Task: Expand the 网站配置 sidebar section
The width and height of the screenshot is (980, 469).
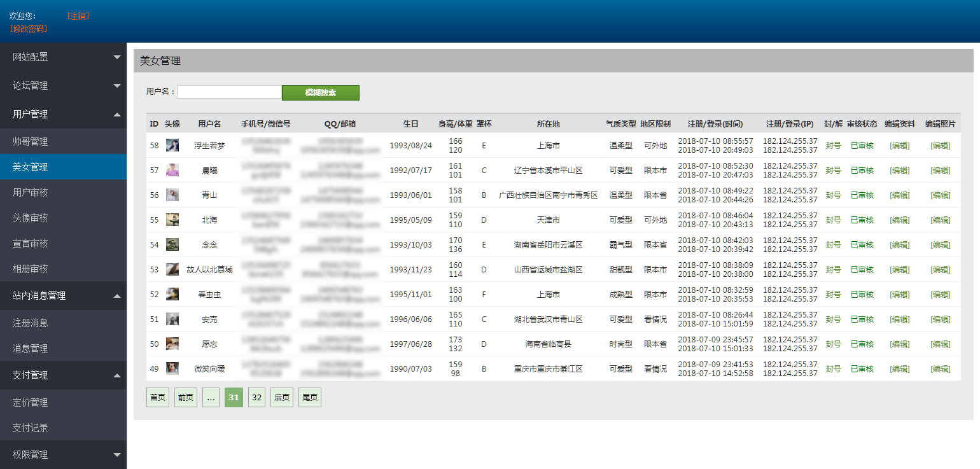Action: click(63, 57)
